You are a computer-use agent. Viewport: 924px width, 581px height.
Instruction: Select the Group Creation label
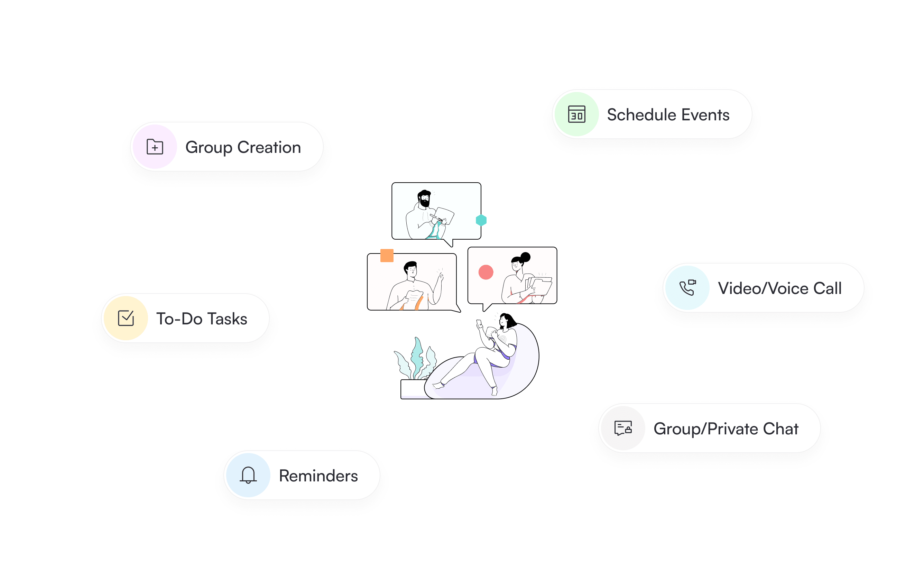[x=243, y=148]
